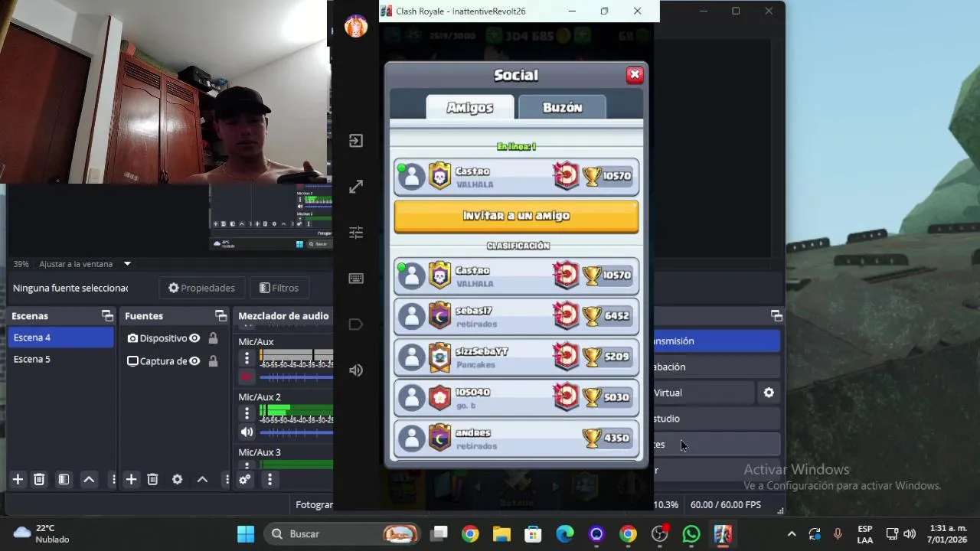Remove the selected source with the trash icon
Image resolution: width=980 pixels, height=551 pixels.
[x=152, y=479]
